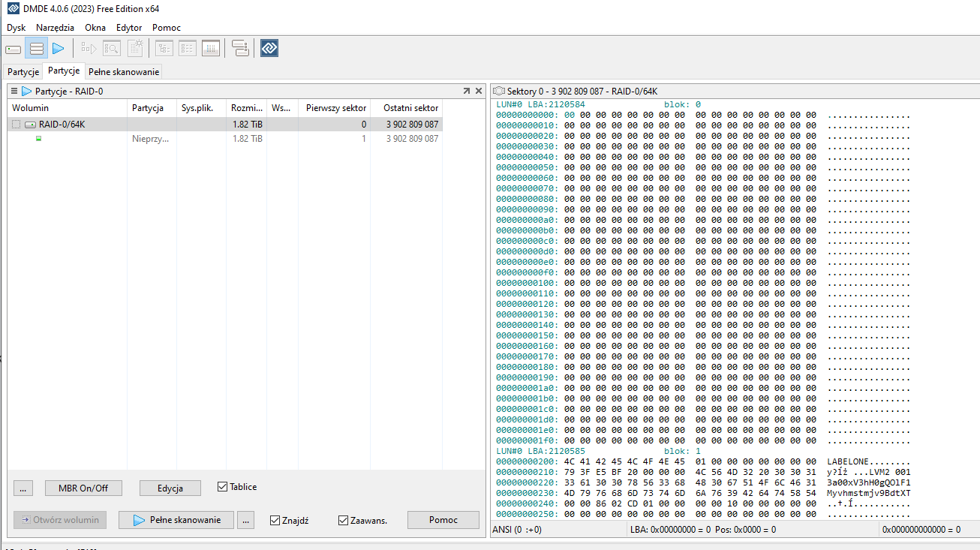Click the select drive toolbar icon
980x550 pixels.
point(14,49)
